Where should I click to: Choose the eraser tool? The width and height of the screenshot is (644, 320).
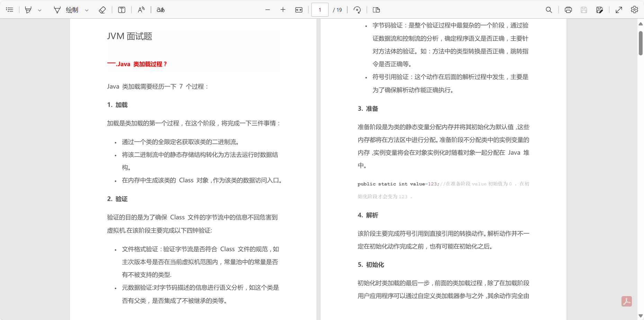tap(102, 10)
